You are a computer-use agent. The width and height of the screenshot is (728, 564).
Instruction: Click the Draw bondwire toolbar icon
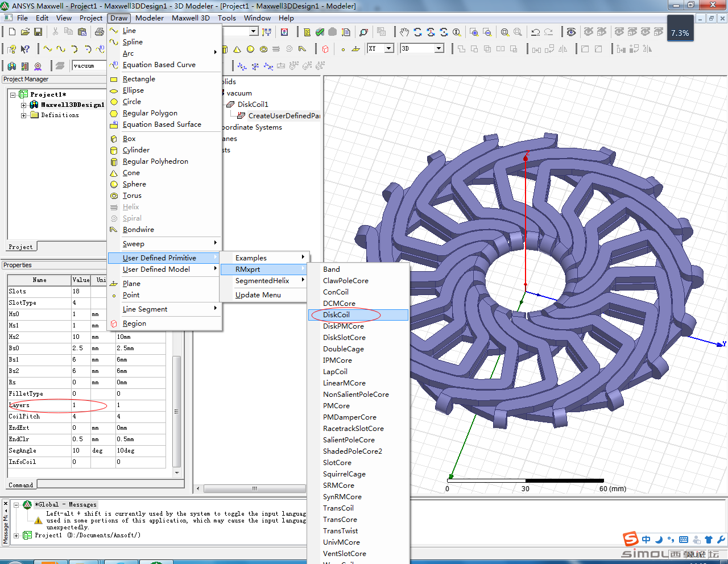click(303, 49)
